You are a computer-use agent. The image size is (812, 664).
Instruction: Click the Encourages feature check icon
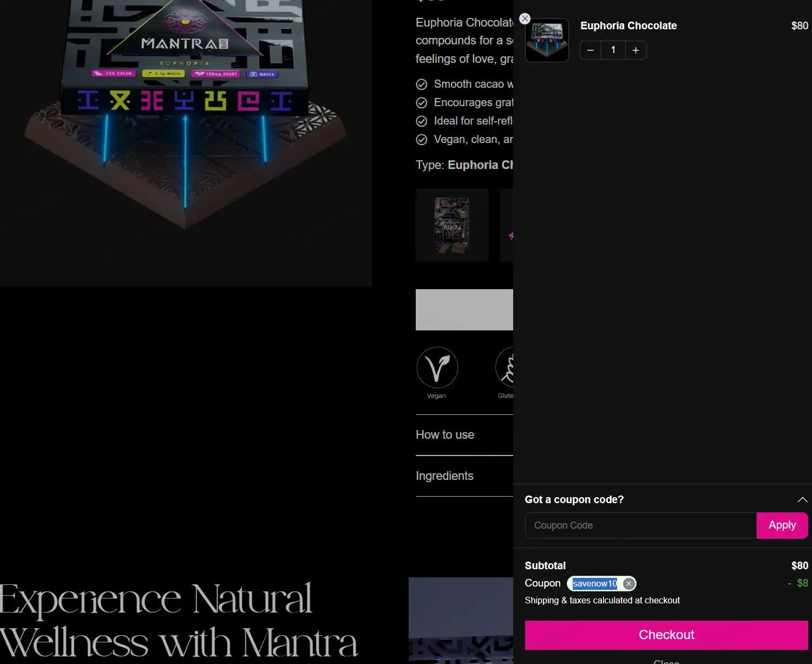point(422,103)
